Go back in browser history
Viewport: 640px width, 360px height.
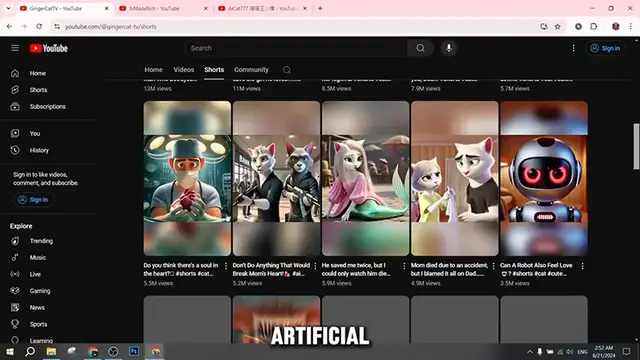[x=9, y=27]
